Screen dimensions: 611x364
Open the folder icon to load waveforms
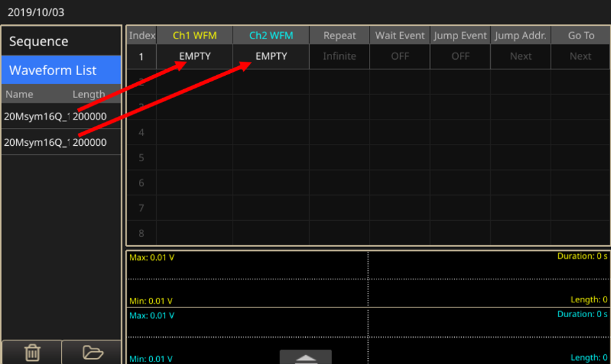pyautogui.click(x=92, y=352)
